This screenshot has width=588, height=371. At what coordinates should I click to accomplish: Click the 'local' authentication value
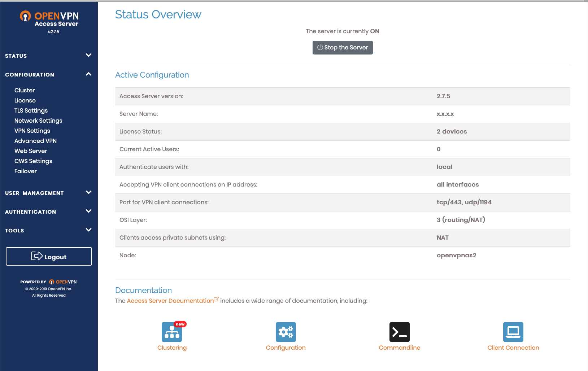tap(444, 167)
